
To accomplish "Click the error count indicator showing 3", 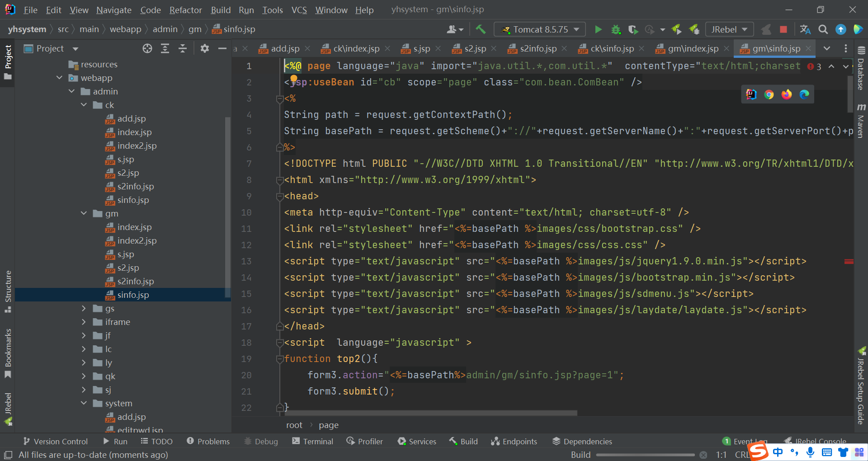I will (x=814, y=66).
